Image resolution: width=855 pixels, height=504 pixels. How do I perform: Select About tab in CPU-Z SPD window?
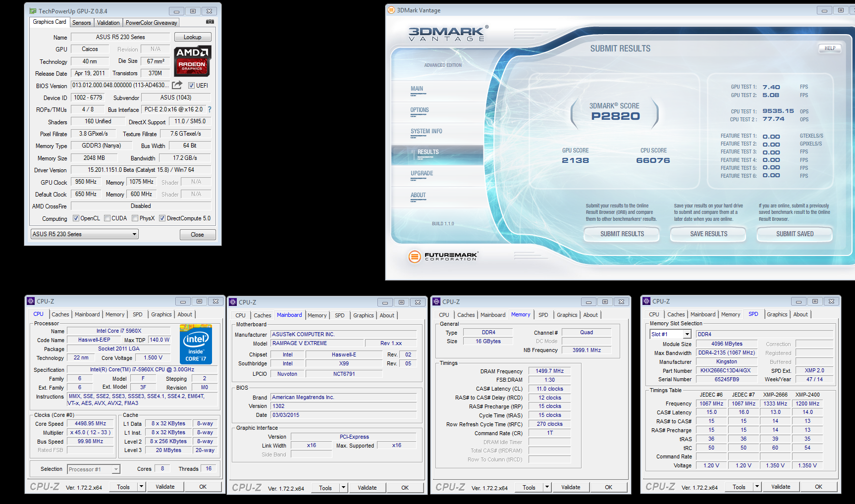pyautogui.click(x=800, y=314)
